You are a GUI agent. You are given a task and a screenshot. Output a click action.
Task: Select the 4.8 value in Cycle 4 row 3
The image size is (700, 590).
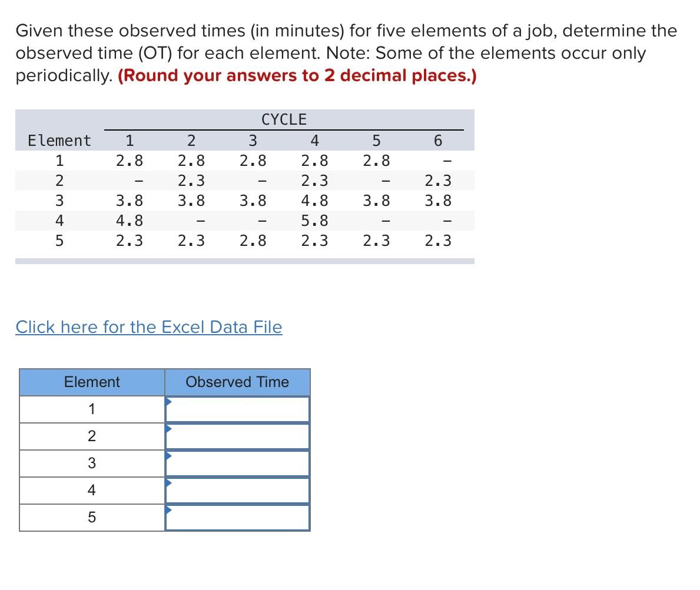(x=314, y=200)
